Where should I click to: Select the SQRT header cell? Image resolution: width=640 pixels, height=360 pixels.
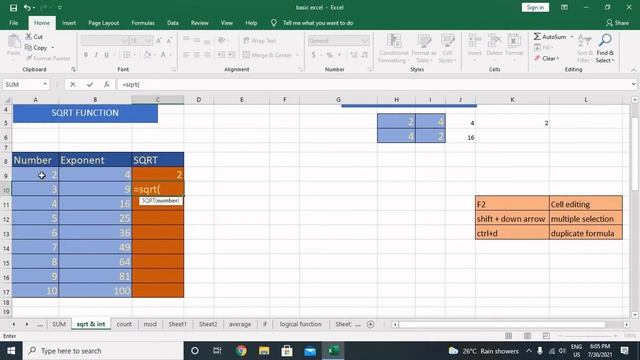pos(158,160)
